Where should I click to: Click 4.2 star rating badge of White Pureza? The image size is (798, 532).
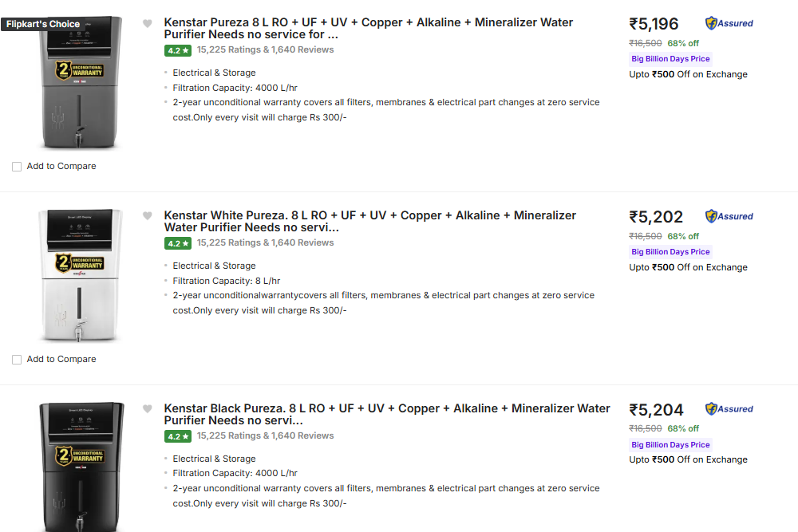click(x=178, y=243)
